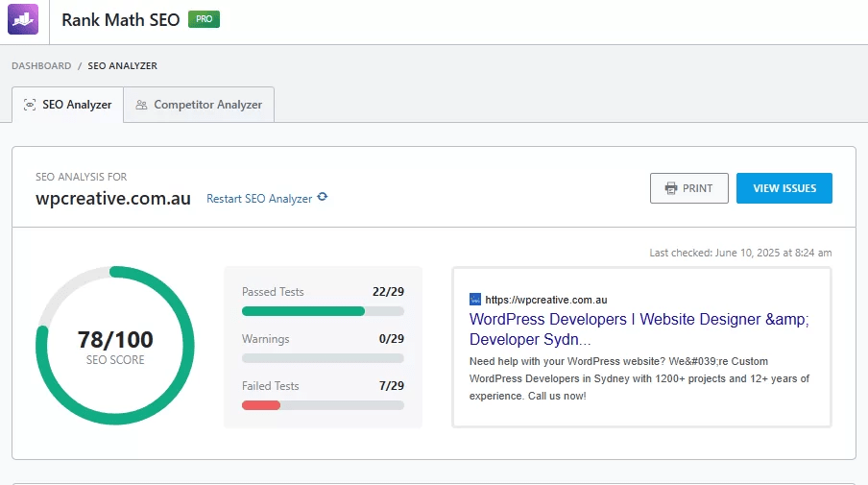Click the circular SEO score gauge
The width and height of the screenshot is (868, 485).
click(x=115, y=346)
